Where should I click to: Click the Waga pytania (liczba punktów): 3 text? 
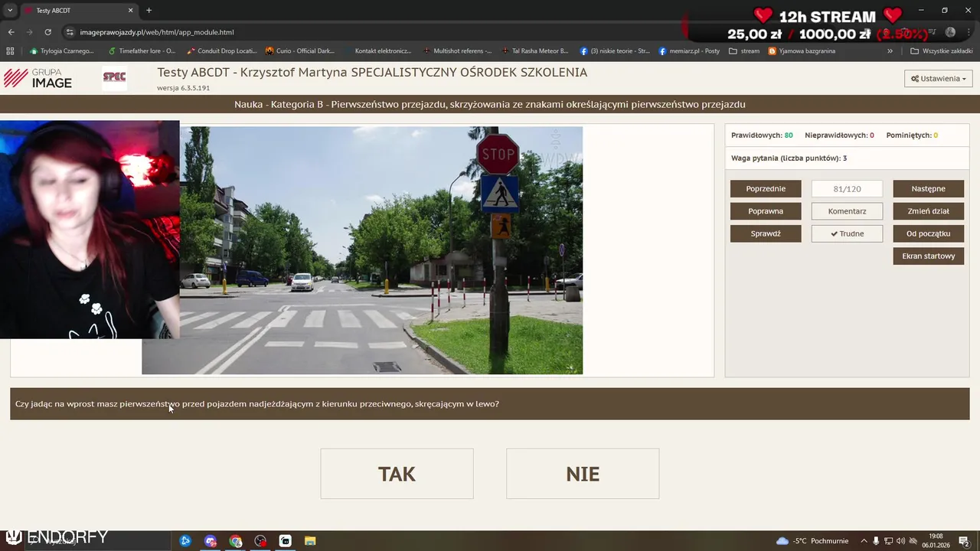tap(789, 158)
